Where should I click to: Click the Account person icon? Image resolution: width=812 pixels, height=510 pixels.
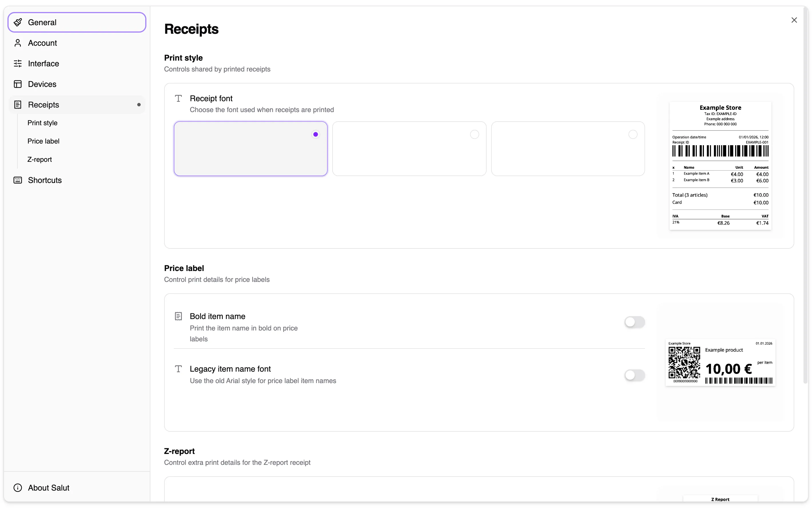[18, 43]
